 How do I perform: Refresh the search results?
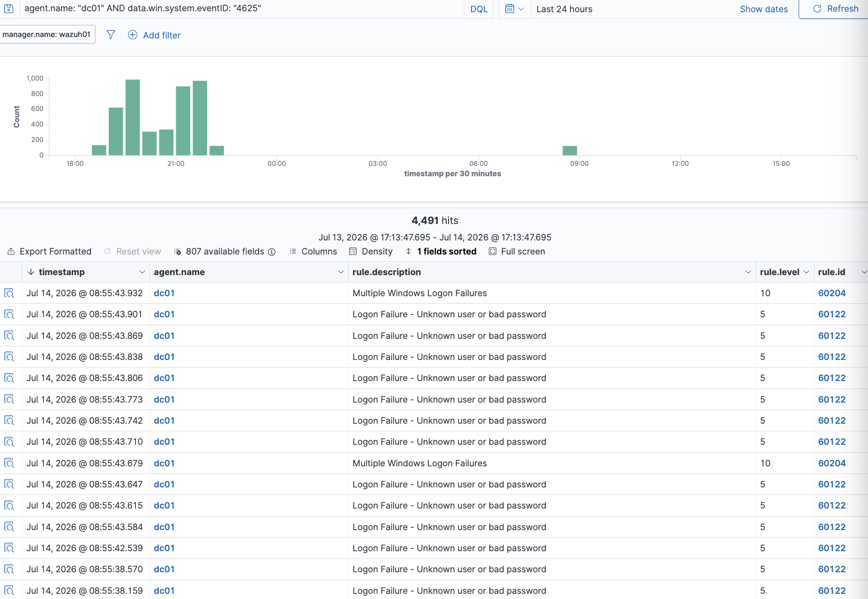(835, 9)
